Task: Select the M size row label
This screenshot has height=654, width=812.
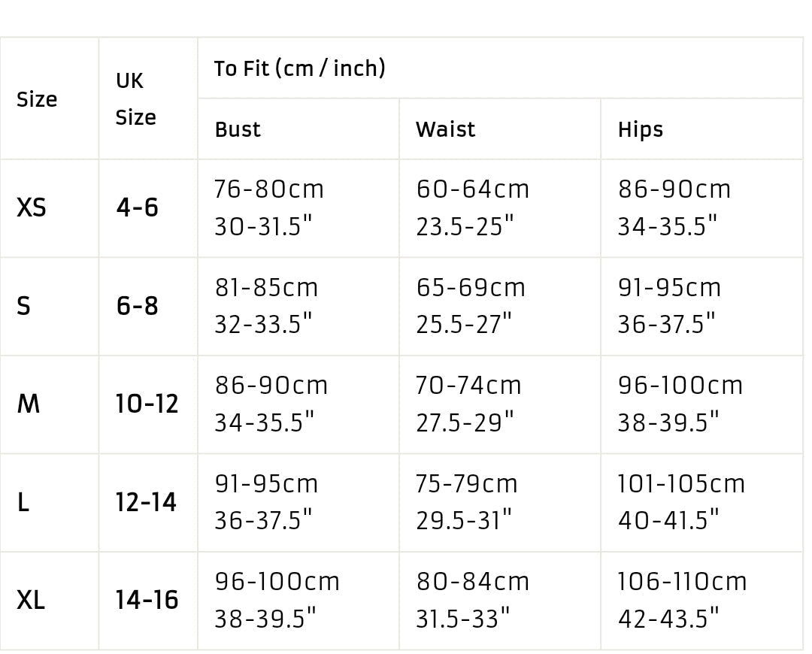Action: pos(29,404)
